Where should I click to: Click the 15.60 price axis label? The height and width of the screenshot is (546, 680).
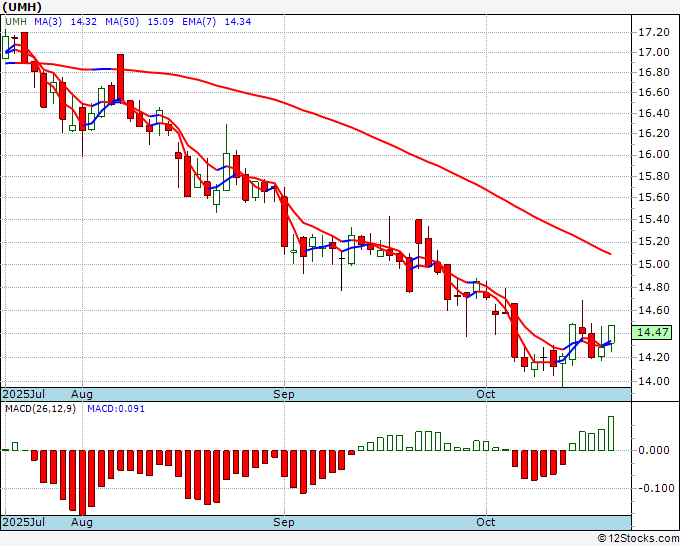coord(654,197)
